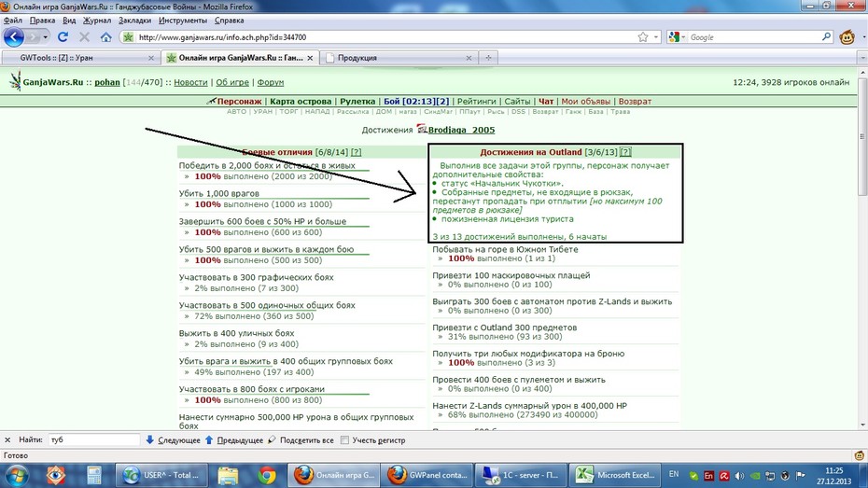Open the Об игре link
Image resolution: width=868 pixels, height=488 pixels.
232,82
